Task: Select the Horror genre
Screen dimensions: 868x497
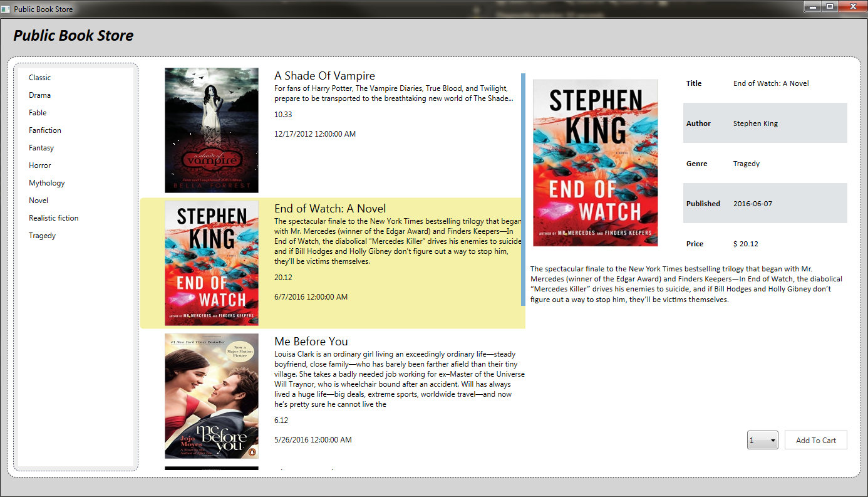Action: (x=39, y=165)
